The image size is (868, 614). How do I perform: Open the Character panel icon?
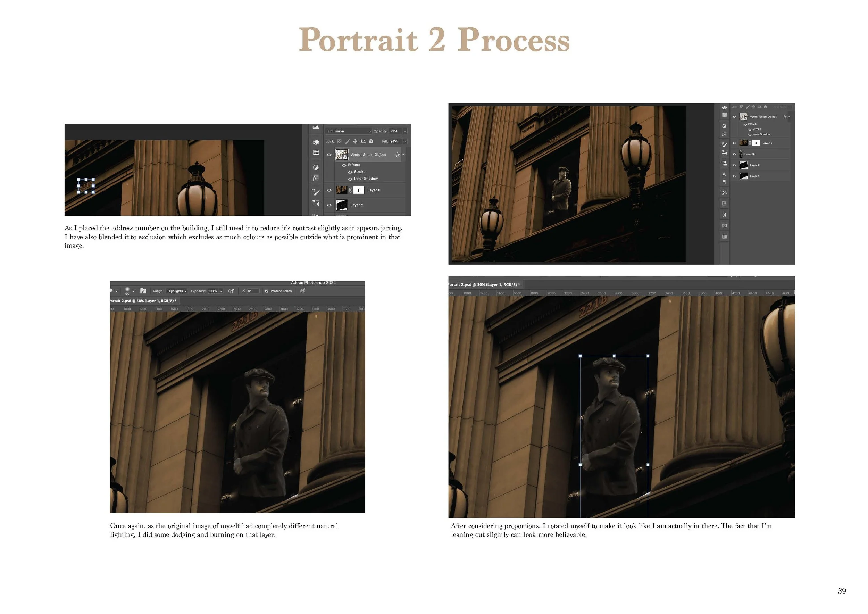(x=724, y=174)
